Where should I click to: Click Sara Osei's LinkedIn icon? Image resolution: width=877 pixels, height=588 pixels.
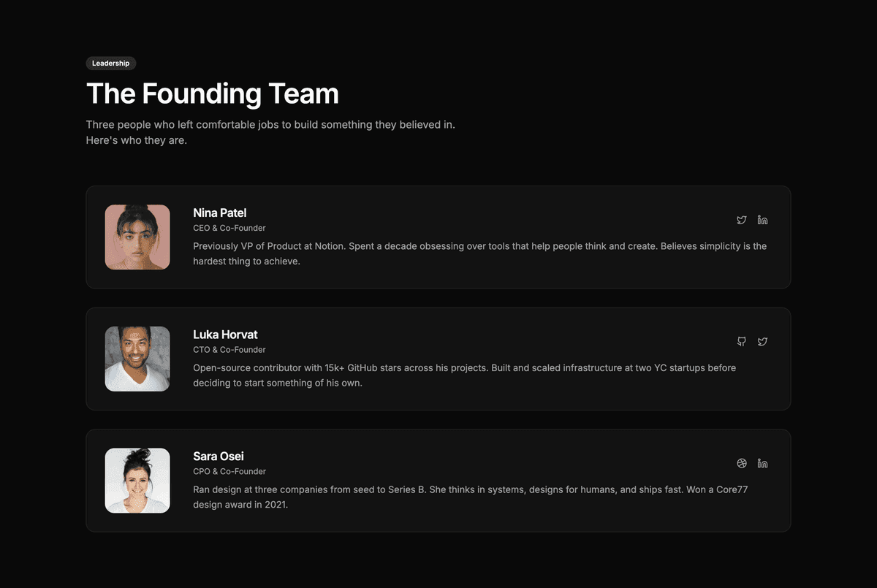click(762, 463)
